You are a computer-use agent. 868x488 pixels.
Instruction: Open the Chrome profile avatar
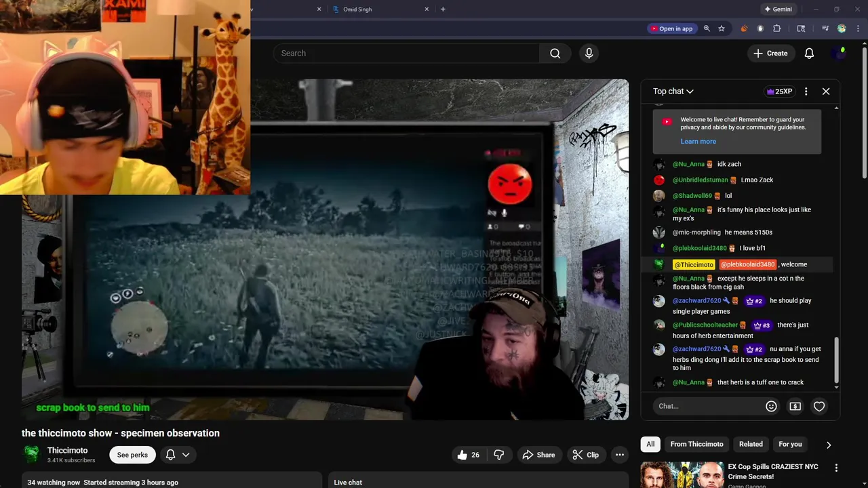click(x=842, y=28)
